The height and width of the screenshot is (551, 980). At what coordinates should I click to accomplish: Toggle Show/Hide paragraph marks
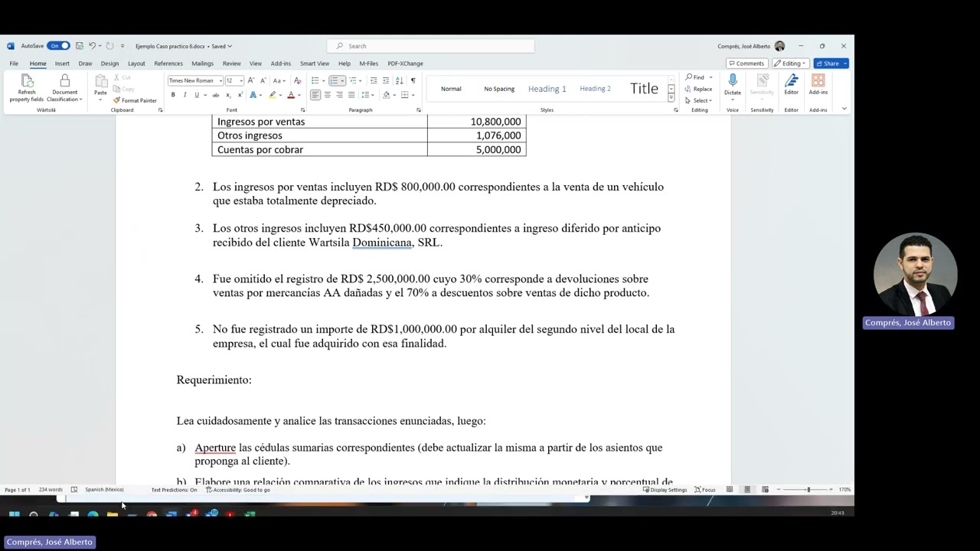(413, 80)
